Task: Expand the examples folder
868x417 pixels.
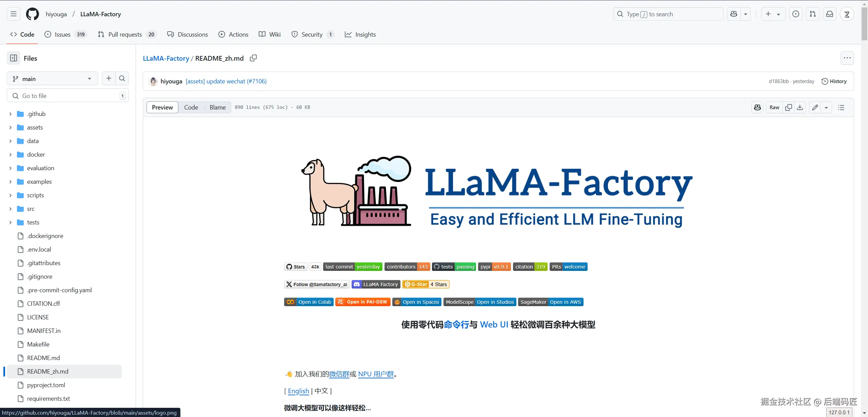Action: pos(11,182)
